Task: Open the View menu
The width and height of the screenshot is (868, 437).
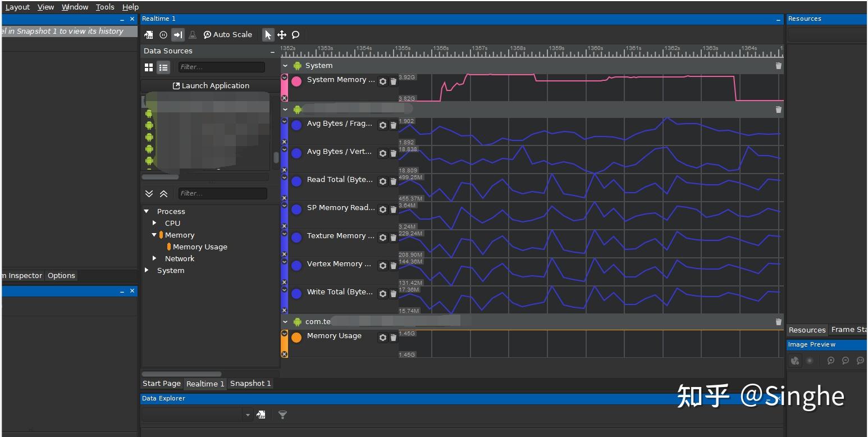Action: click(45, 7)
